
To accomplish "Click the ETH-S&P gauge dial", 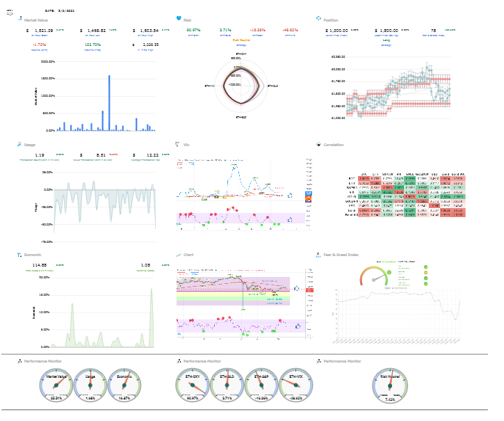I will point(261,386).
